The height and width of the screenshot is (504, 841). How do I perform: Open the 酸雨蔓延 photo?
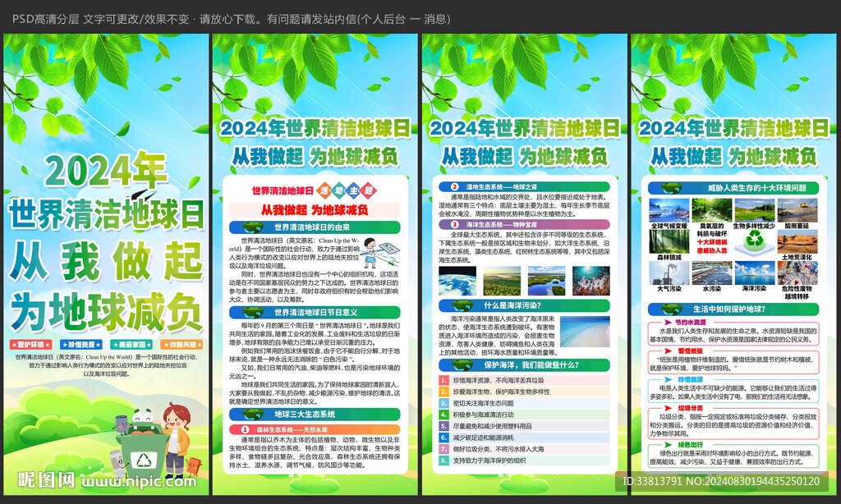(x=797, y=210)
